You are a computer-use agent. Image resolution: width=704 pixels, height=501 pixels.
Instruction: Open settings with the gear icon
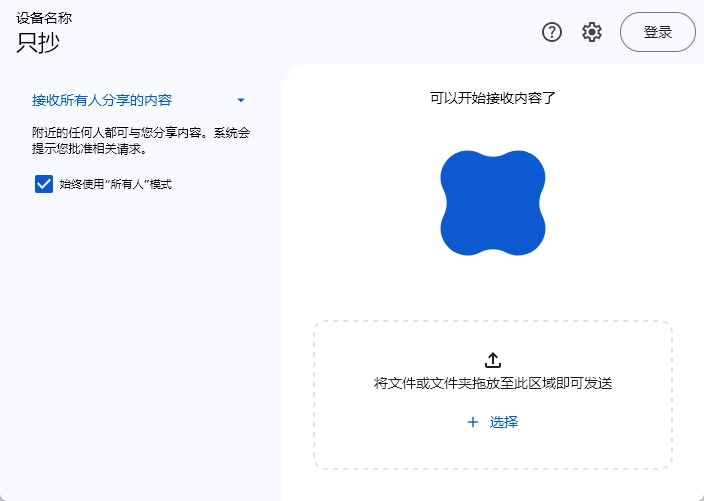(x=592, y=32)
